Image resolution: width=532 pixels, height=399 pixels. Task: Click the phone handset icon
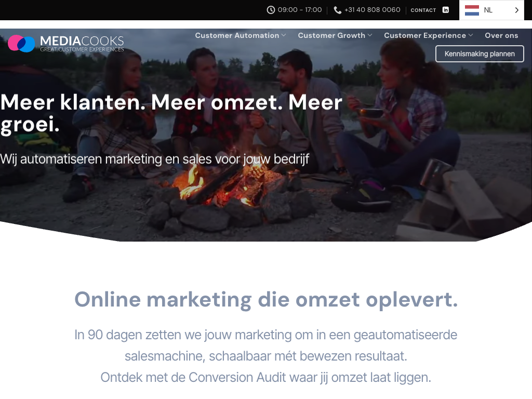pos(338,10)
